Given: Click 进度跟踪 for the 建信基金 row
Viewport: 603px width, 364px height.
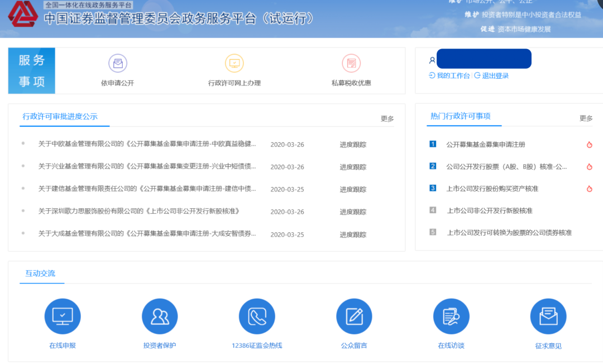Looking at the screenshot, I should 353,189.
